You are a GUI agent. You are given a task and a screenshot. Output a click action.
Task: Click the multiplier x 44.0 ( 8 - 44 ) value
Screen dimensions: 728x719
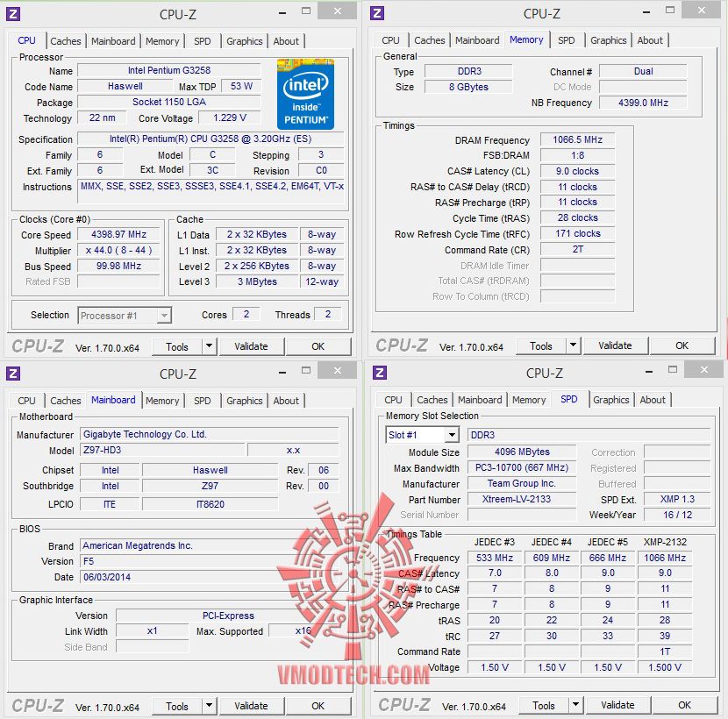pyautogui.click(x=119, y=250)
